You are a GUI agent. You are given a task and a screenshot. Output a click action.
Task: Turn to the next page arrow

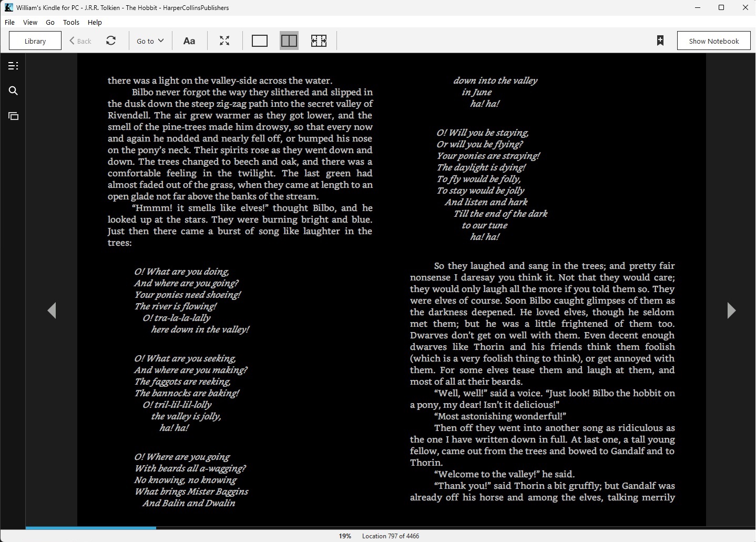731,310
